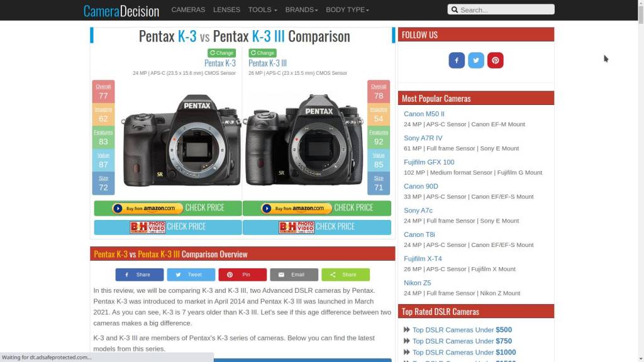
Task: Check Amazon price for Pentax K-3
Action: [168, 208]
